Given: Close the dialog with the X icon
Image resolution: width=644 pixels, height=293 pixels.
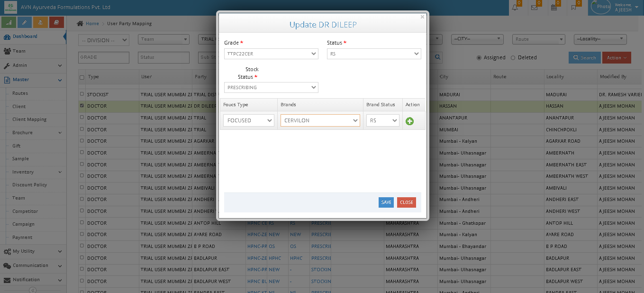Looking at the screenshot, I should [x=422, y=17].
